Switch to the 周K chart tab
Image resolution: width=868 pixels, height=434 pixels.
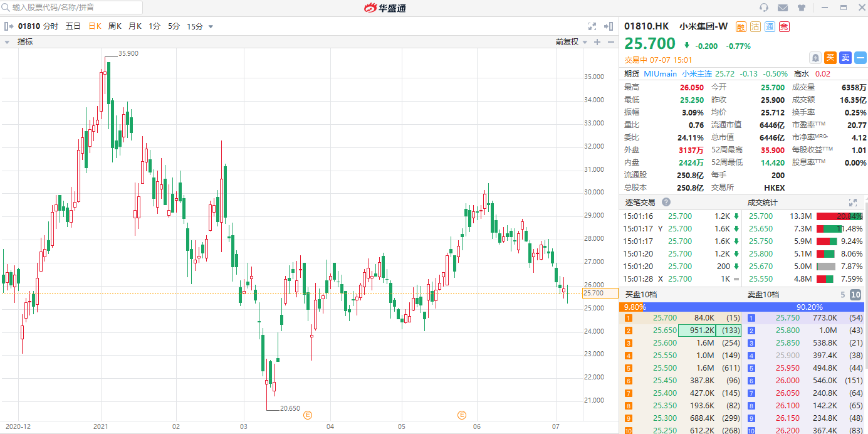pos(115,26)
